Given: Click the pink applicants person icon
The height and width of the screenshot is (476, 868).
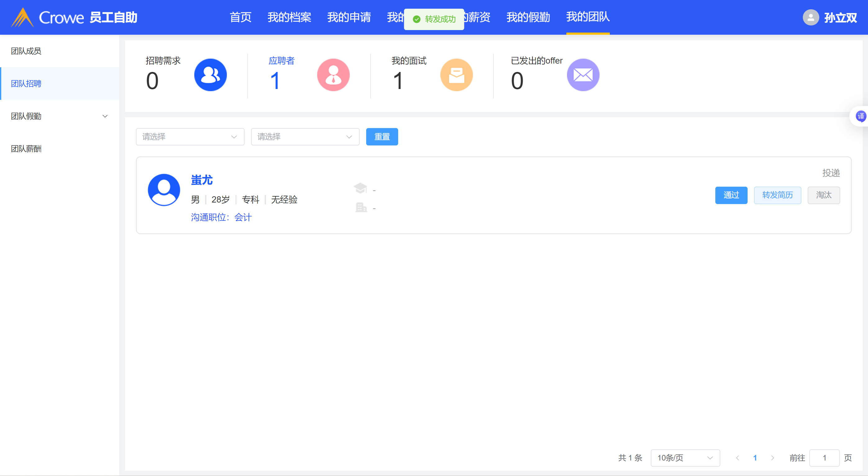Looking at the screenshot, I should tap(333, 75).
